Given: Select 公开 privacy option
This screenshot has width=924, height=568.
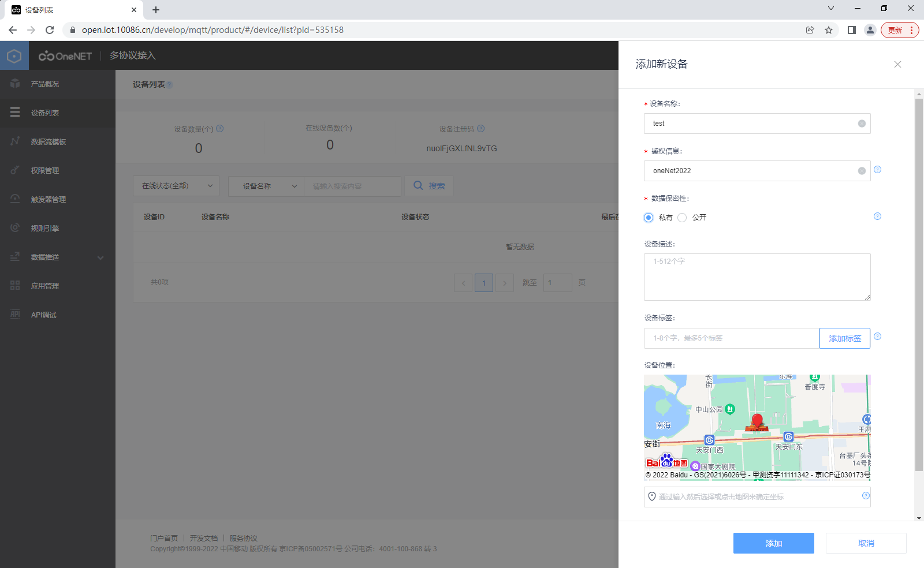Looking at the screenshot, I should click(682, 218).
